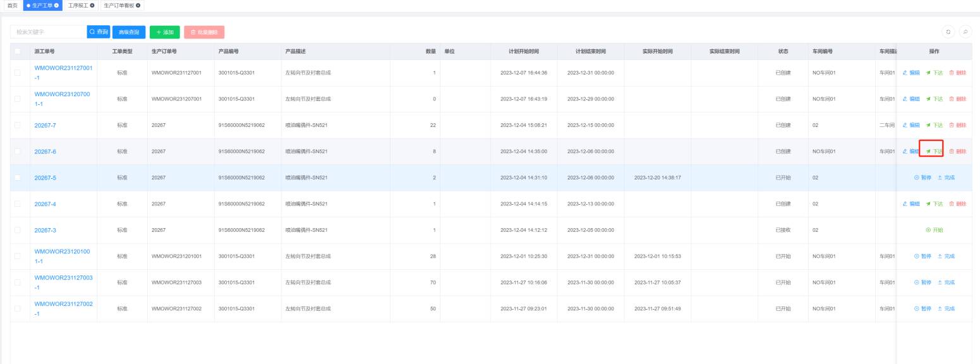Click 下达 for work order 20267-6
The height and width of the screenshot is (364, 980).
tap(934, 152)
